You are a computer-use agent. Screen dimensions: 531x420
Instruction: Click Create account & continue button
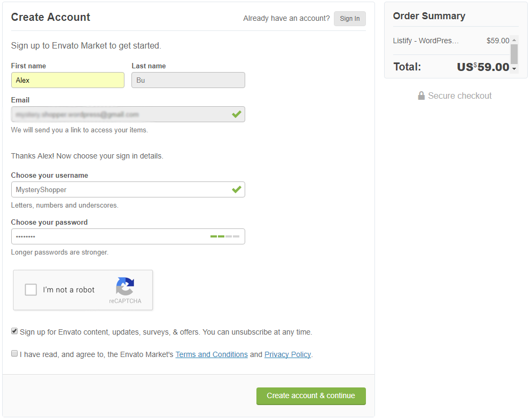pyautogui.click(x=311, y=396)
